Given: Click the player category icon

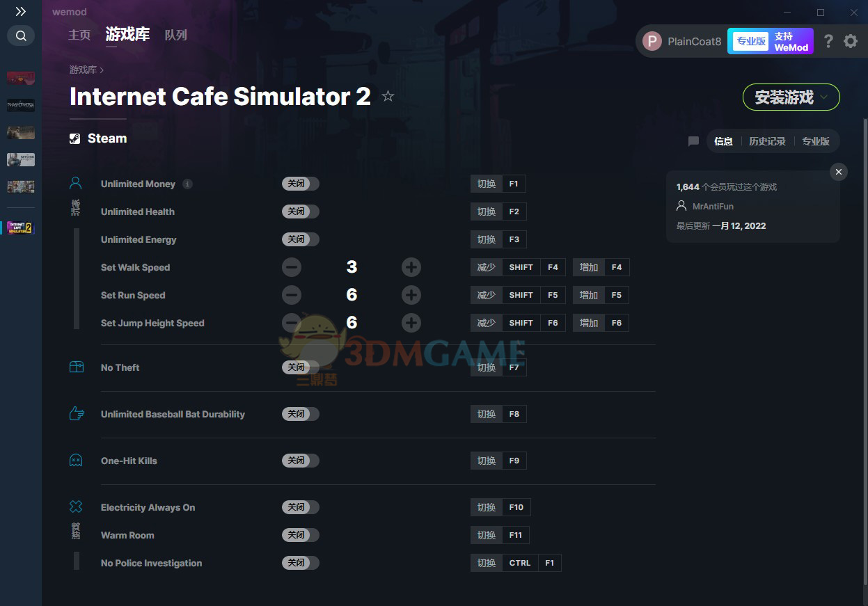Looking at the screenshot, I should [x=76, y=184].
